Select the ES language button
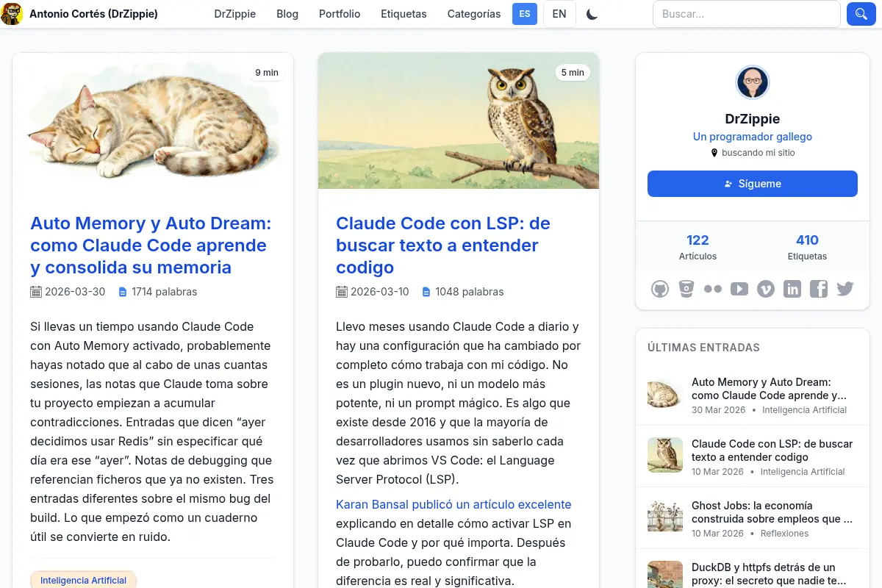Viewport: 882px width, 588px height. [525, 14]
